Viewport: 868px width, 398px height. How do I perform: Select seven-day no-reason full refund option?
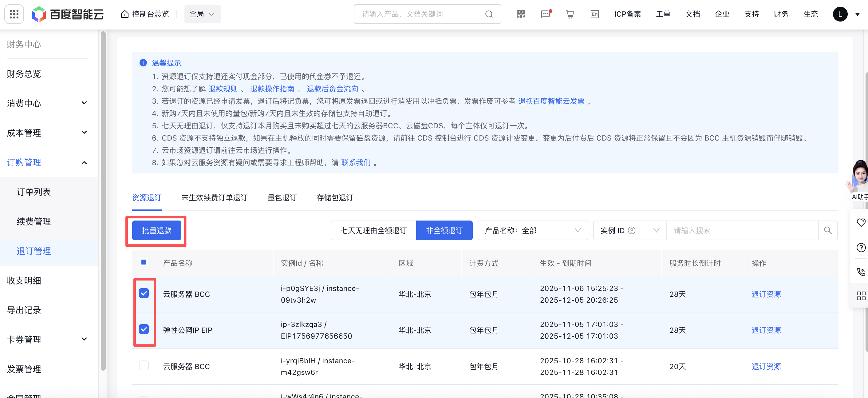point(374,230)
